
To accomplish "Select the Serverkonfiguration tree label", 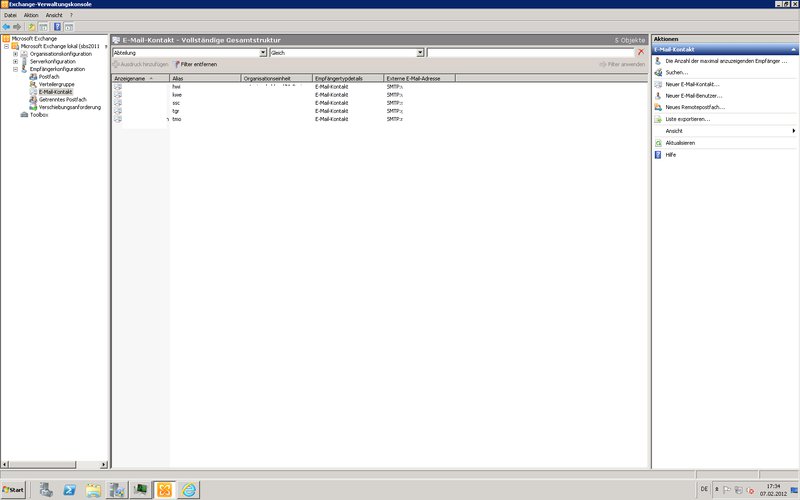I will (x=53, y=61).
